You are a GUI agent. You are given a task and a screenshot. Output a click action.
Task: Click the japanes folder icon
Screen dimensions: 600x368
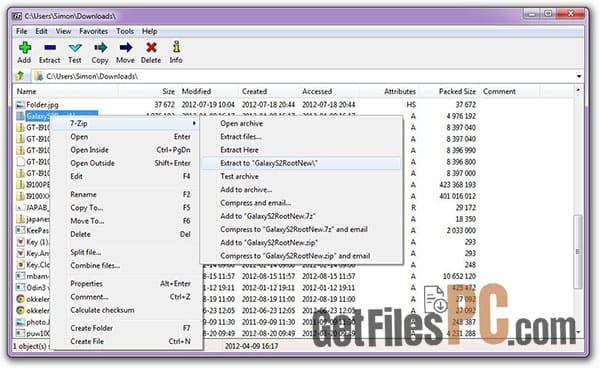tap(20, 219)
